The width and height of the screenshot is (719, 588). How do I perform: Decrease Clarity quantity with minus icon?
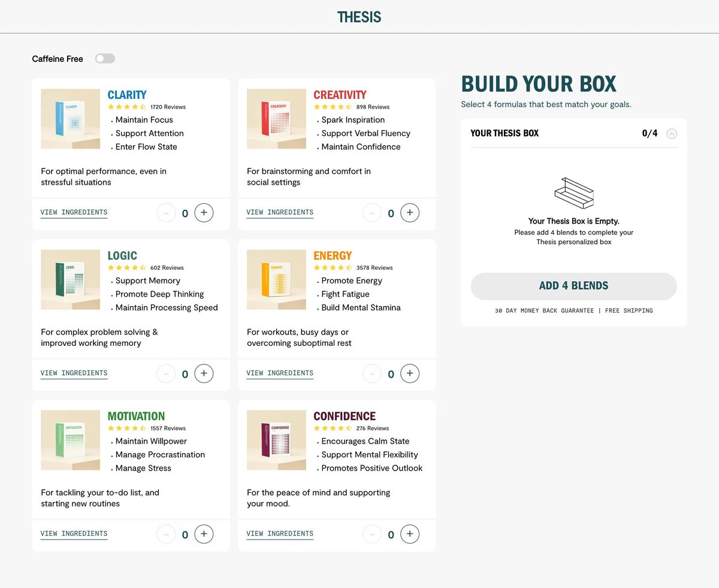(x=166, y=212)
